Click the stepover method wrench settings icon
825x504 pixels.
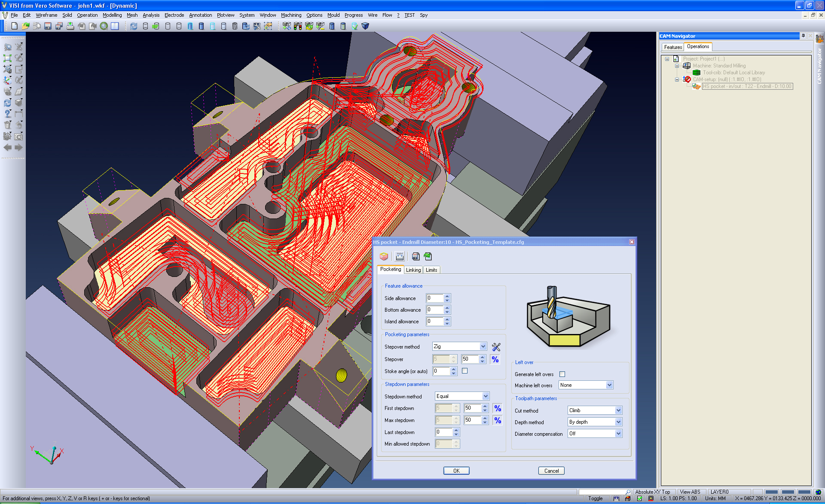click(496, 347)
